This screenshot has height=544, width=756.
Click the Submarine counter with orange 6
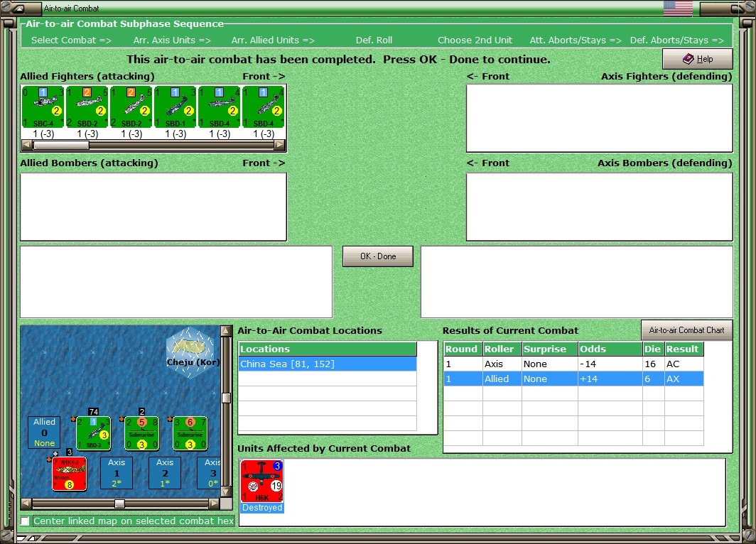(x=190, y=433)
